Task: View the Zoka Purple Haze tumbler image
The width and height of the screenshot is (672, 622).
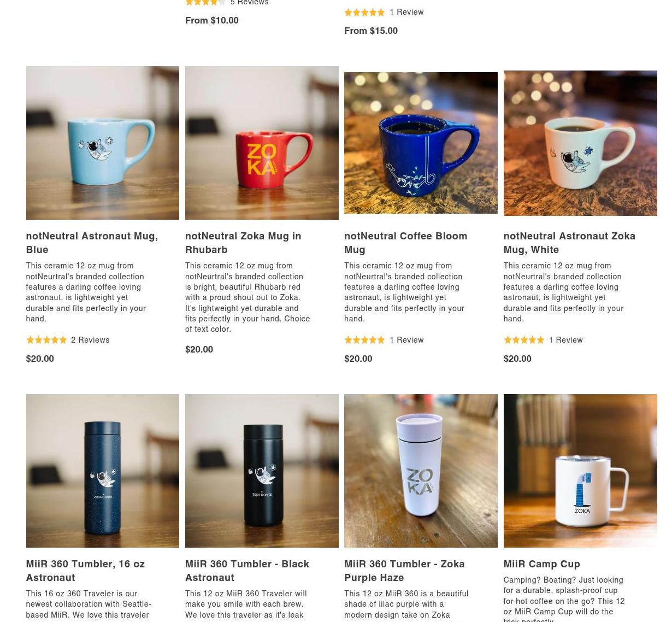Action: coord(421,471)
